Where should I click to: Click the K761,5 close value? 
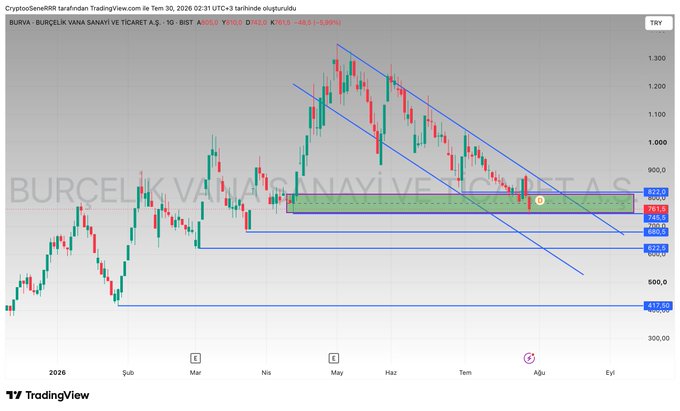[281, 22]
